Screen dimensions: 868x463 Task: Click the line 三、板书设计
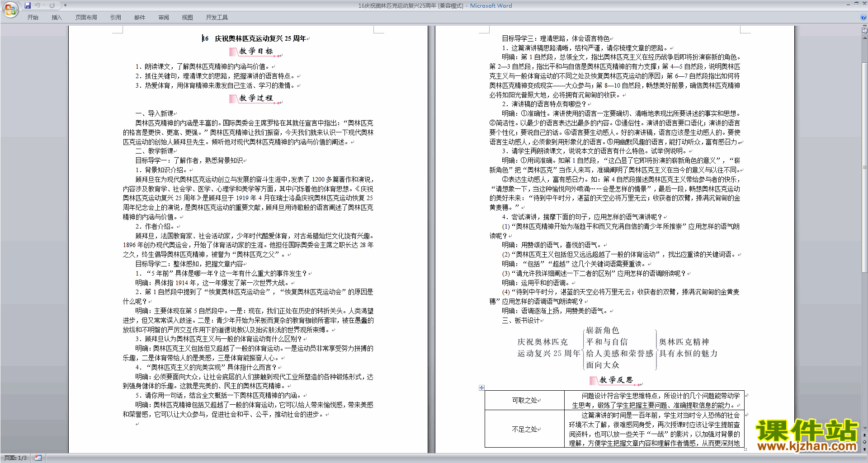pos(521,320)
